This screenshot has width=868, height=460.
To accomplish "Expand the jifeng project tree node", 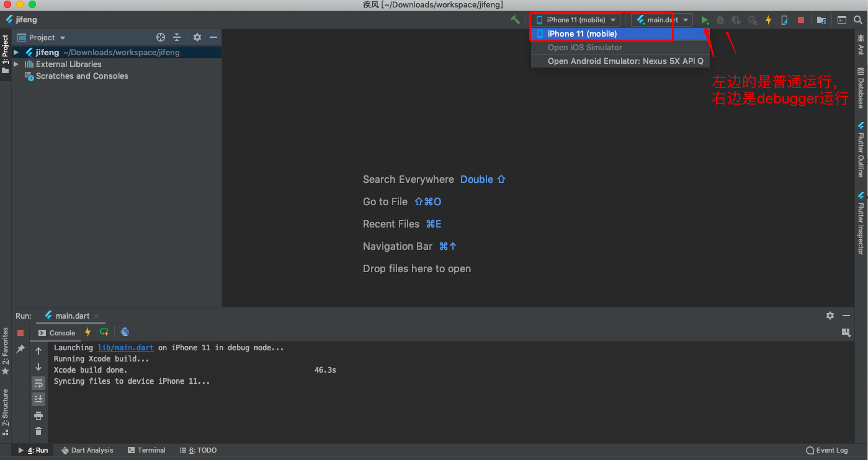I will 16,53.
